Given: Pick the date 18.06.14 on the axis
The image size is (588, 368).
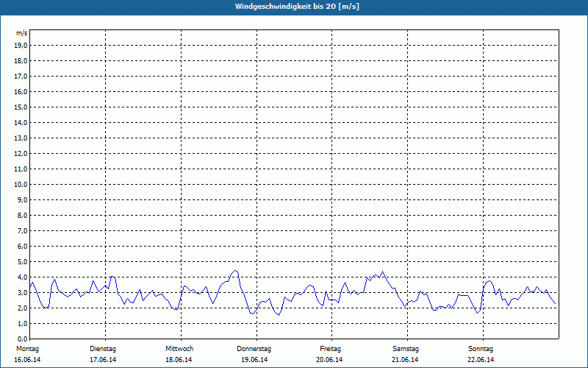Looking at the screenshot, I should click(x=179, y=359).
